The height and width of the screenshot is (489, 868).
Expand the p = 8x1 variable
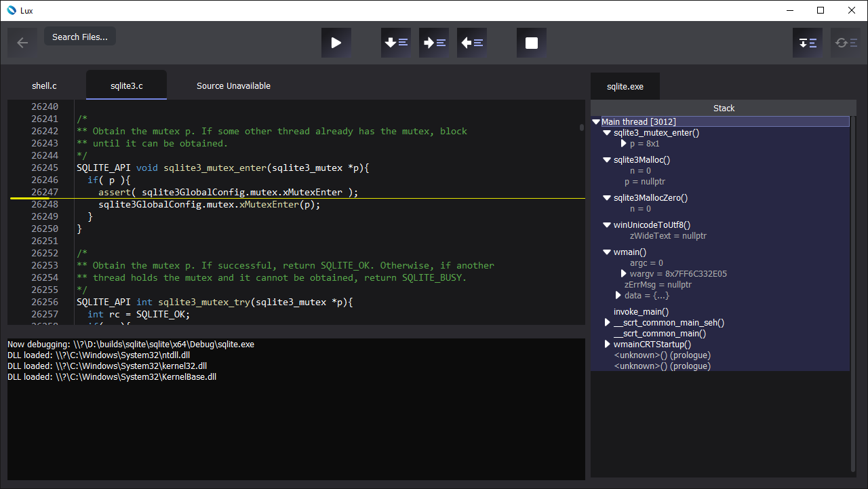(624, 144)
